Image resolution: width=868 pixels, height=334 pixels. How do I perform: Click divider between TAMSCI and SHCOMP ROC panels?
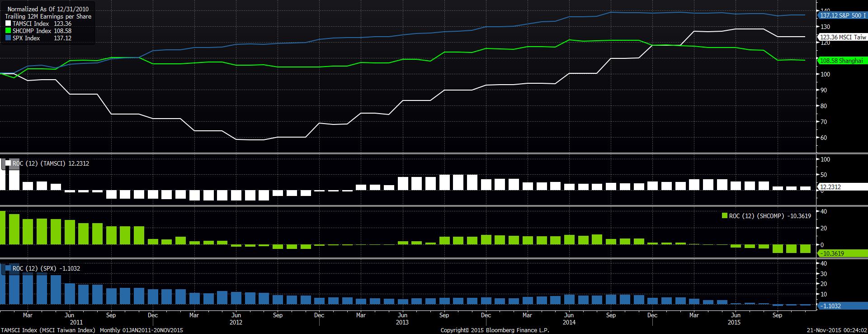tap(407, 206)
